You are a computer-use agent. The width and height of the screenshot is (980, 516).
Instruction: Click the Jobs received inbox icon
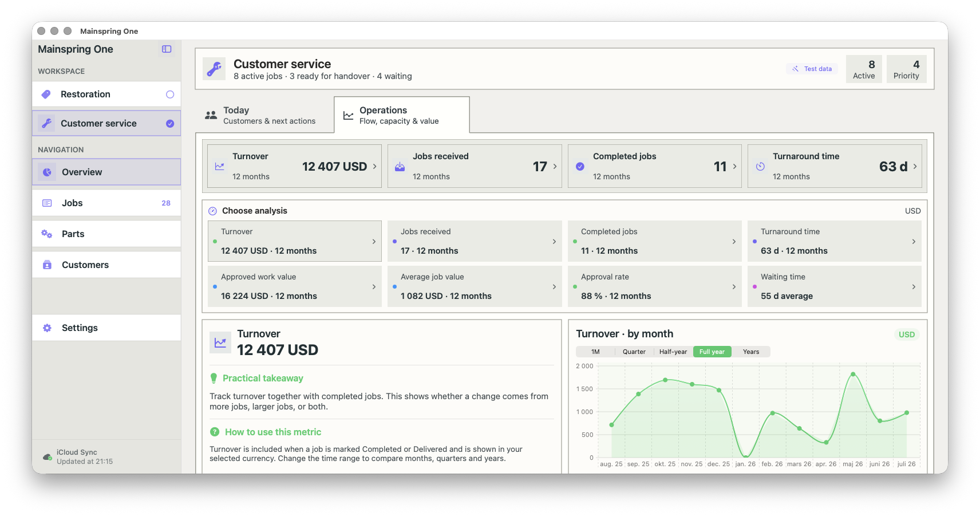[x=400, y=166]
